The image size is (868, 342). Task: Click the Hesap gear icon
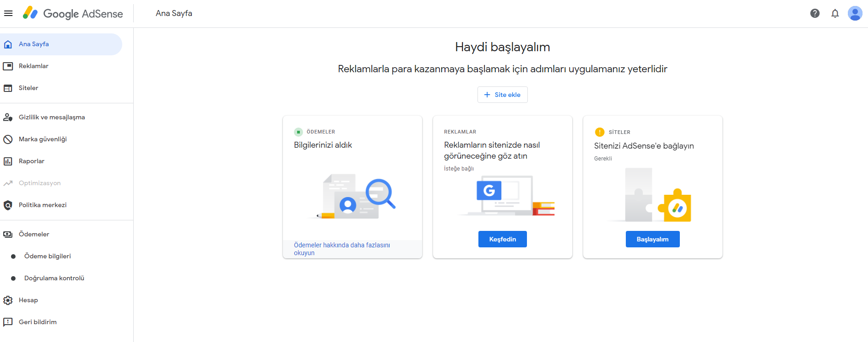tap(8, 300)
